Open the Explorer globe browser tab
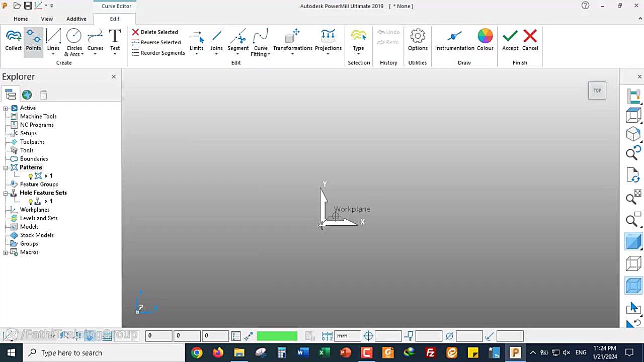The width and height of the screenshot is (644, 362). (27, 95)
